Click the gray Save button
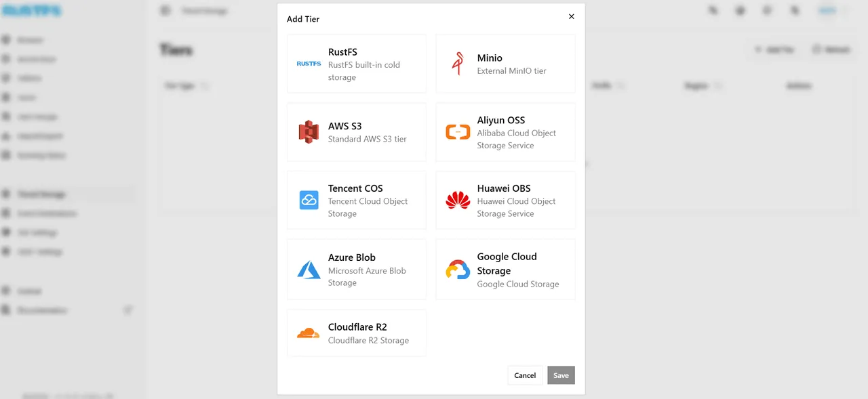The height and width of the screenshot is (399, 868). point(561,375)
